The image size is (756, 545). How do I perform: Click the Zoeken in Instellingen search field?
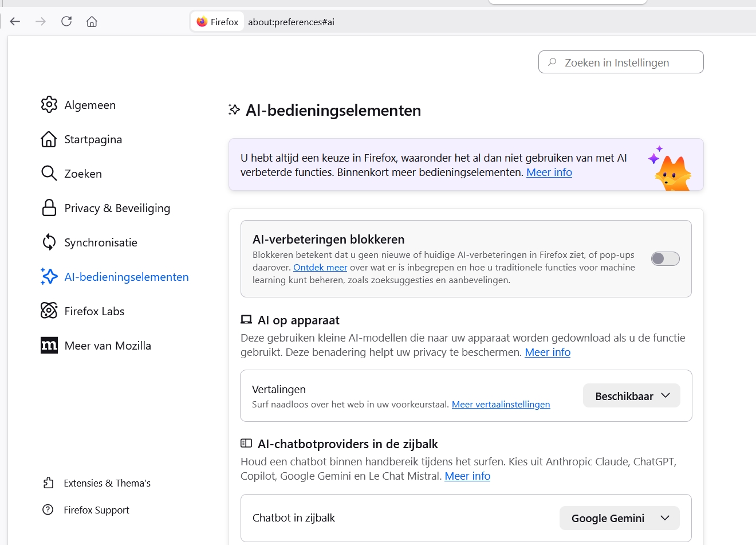click(620, 62)
